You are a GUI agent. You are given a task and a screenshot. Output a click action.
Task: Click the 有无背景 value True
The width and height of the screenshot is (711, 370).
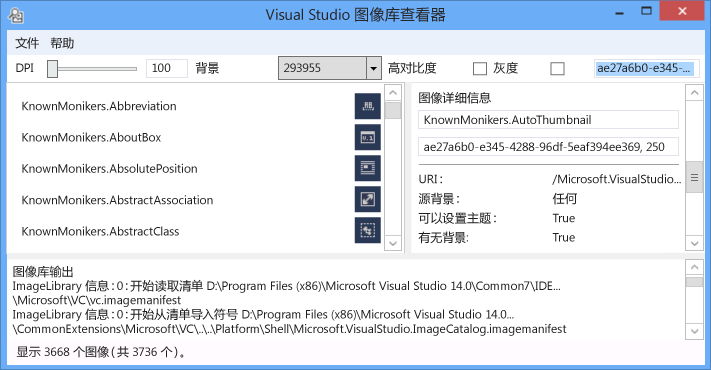tap(564, 238)
